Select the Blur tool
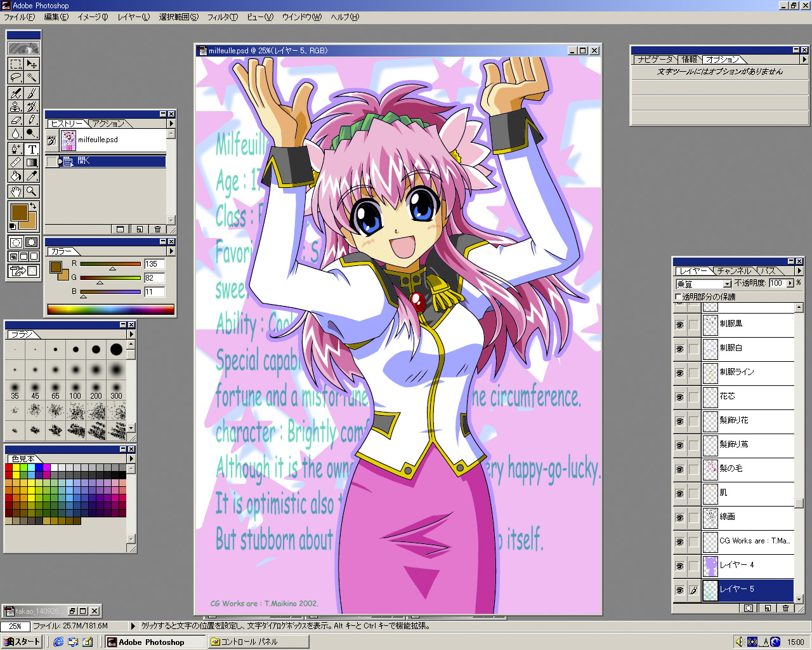The image size is (812, 650). [x=16, y=133]
